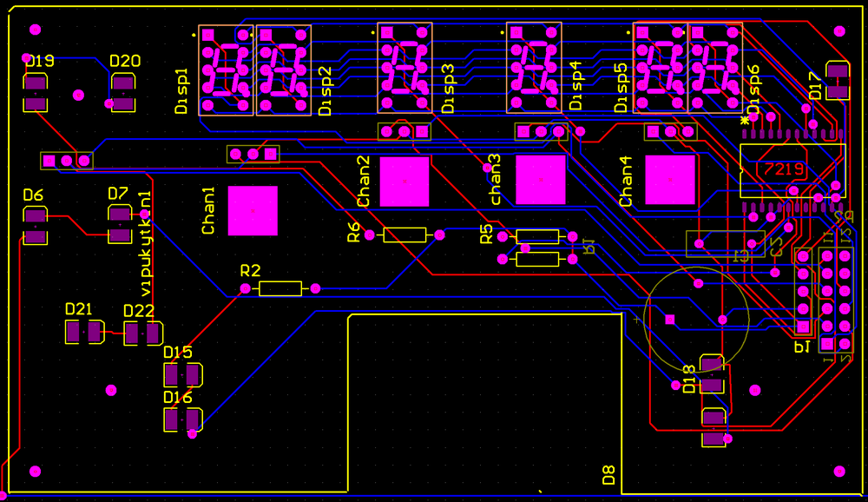
Task: Click the D6 designator text
Action: click(33, 195)
